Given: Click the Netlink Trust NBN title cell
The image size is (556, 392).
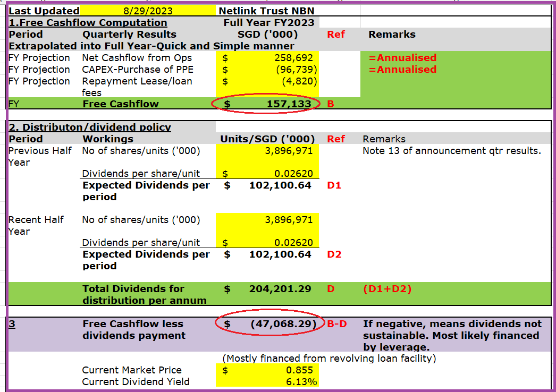Looking at the screenshot, I should coord(266,11).
